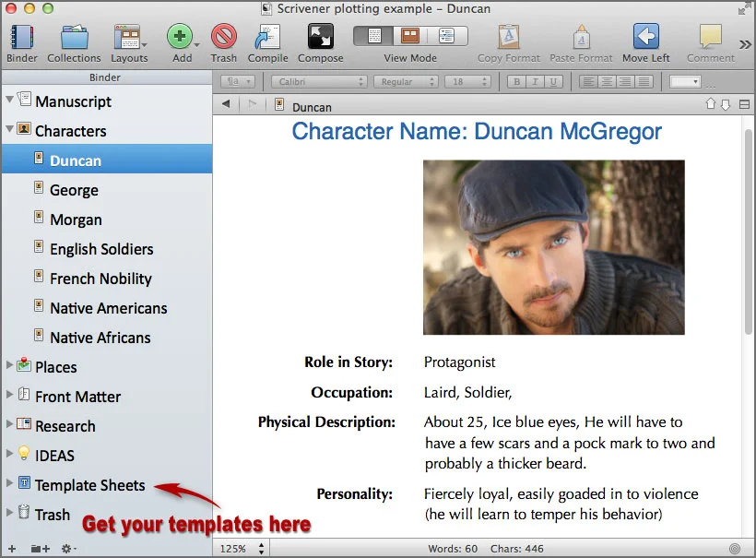756x558 pixels.
Task: Click the Copy Format icon
Action: 509,37
